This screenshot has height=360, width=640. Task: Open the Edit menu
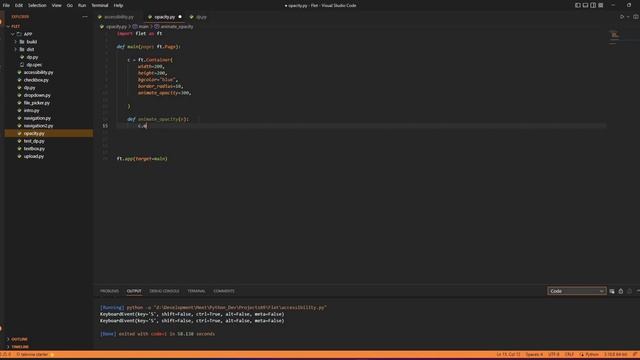pos(19,5)
